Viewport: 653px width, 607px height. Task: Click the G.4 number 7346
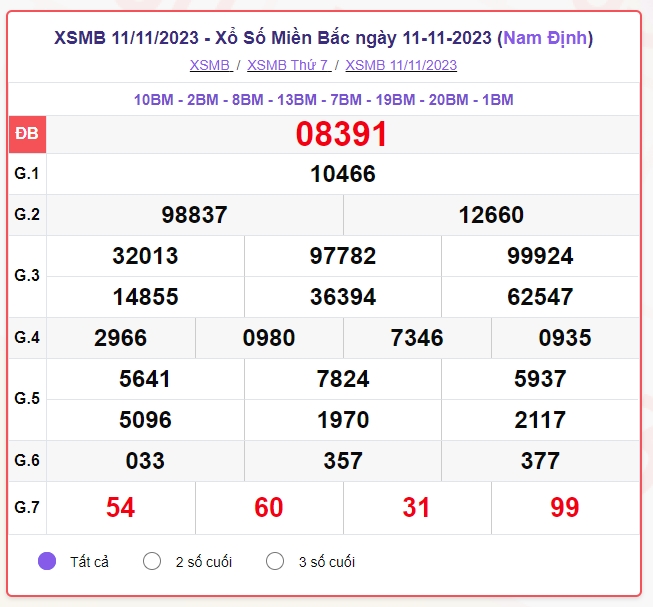417,338
